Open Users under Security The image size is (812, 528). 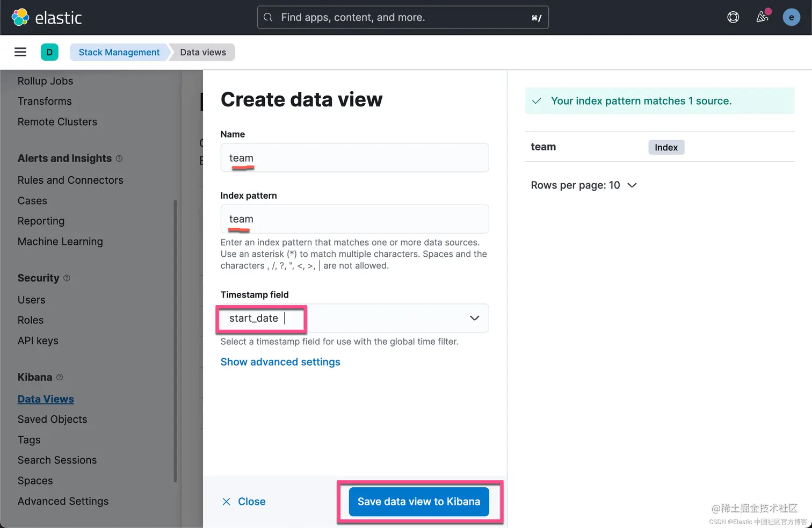(31, 300)
